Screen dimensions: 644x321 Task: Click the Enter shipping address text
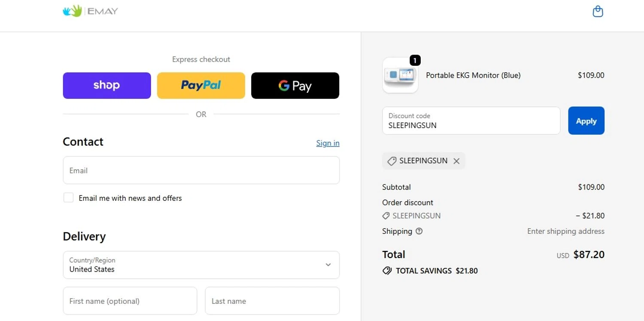coord(566,231)
